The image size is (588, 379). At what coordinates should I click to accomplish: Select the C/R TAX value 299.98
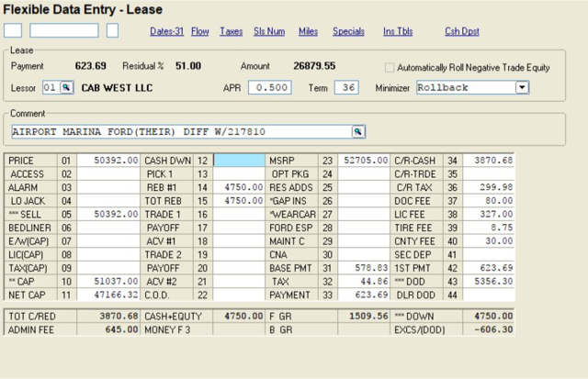[x=489, y=187]
